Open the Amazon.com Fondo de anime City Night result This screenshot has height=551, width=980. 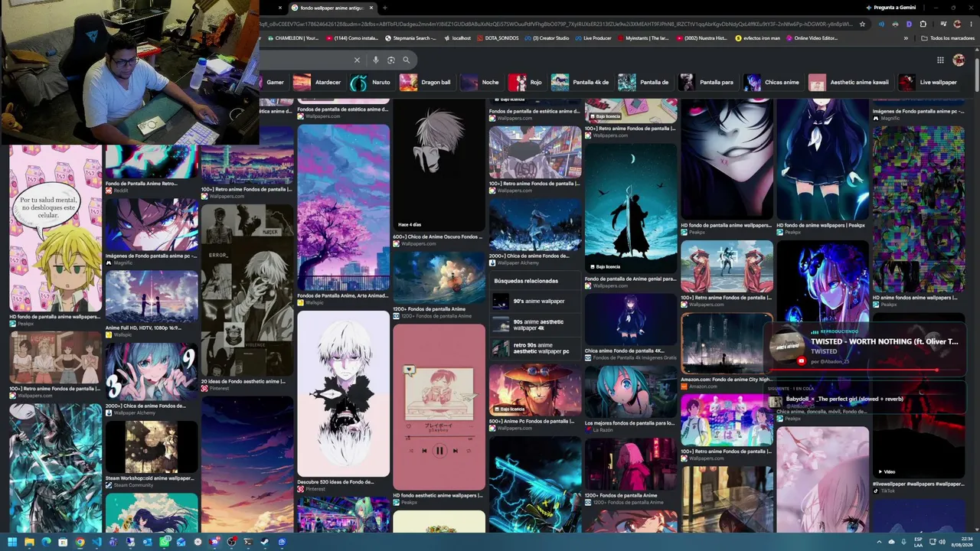(727, 343)
